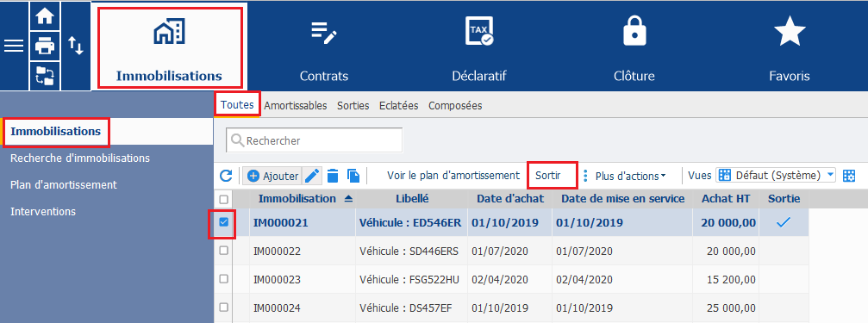Screen dimensions: 868x323
Task: Click the Sortie column header
Action: click(x=784, y=199)
